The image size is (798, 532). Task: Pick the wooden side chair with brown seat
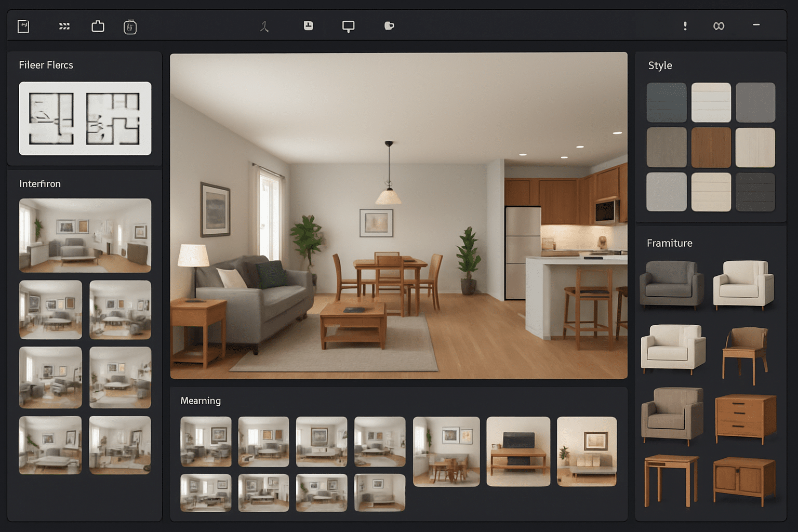click(x=745, y=355)
